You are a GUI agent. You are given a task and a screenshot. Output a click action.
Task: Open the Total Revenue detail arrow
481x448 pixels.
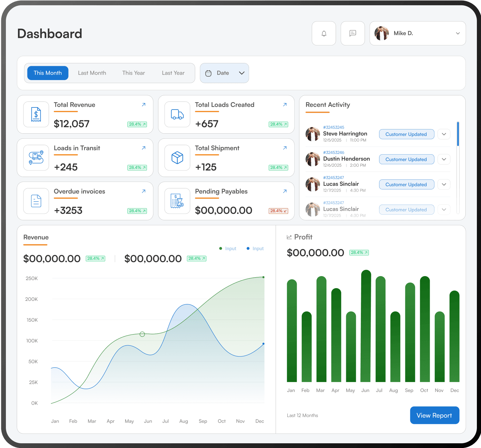coord(143,104)
